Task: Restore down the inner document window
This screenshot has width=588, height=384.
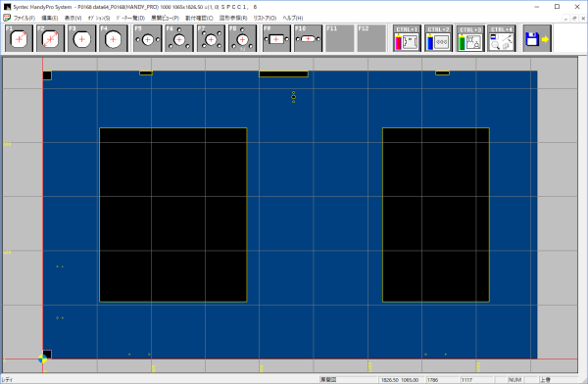Action: pyautogui.click(x=574, y=18)
